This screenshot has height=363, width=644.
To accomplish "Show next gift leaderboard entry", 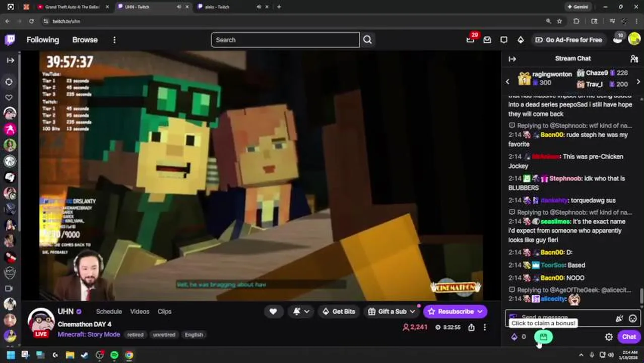I will coord(638,81).
